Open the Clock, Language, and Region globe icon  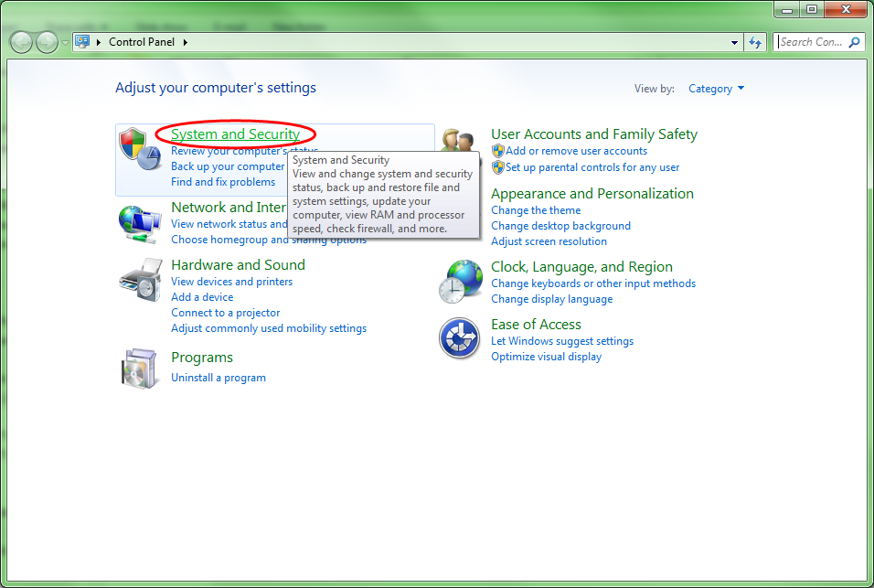[x=461, y=281]
